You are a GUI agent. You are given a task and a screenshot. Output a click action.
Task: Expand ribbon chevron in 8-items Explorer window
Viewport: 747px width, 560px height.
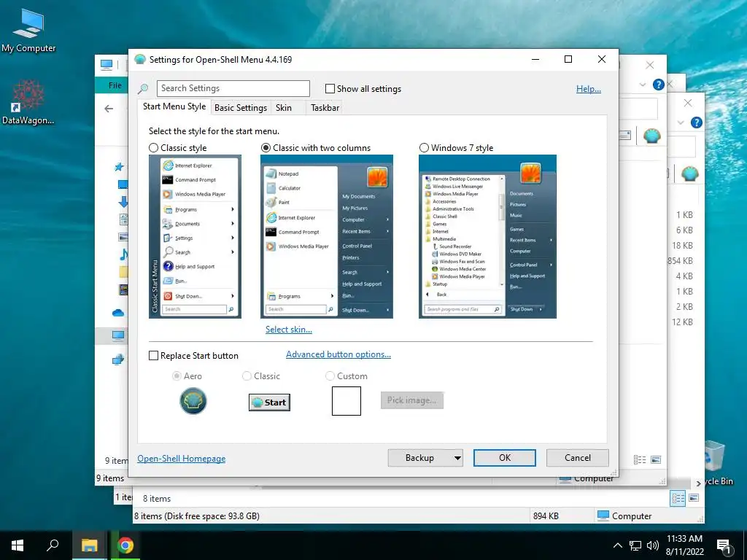(x=681, y=122)
